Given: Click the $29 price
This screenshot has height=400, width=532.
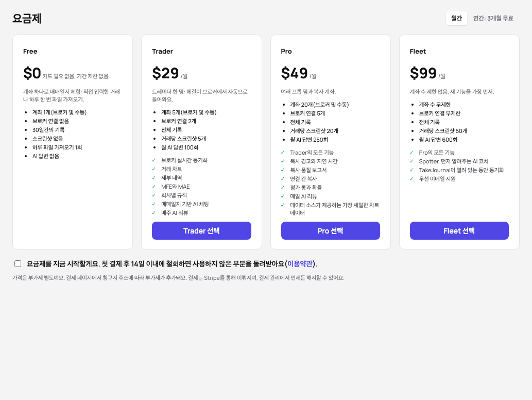Looking at the screenshot, I should 165,73.
